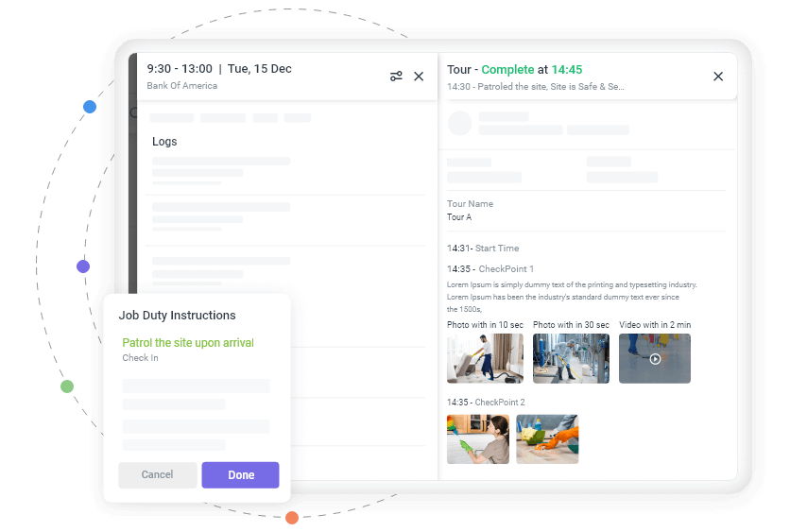
Task: Select the blue dot on dashed circle
Action: [x=90, y=107]
